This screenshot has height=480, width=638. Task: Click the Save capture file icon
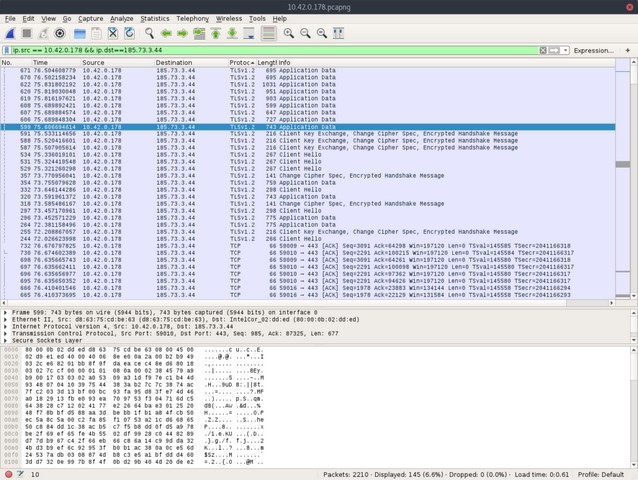(x=97, y=33)
